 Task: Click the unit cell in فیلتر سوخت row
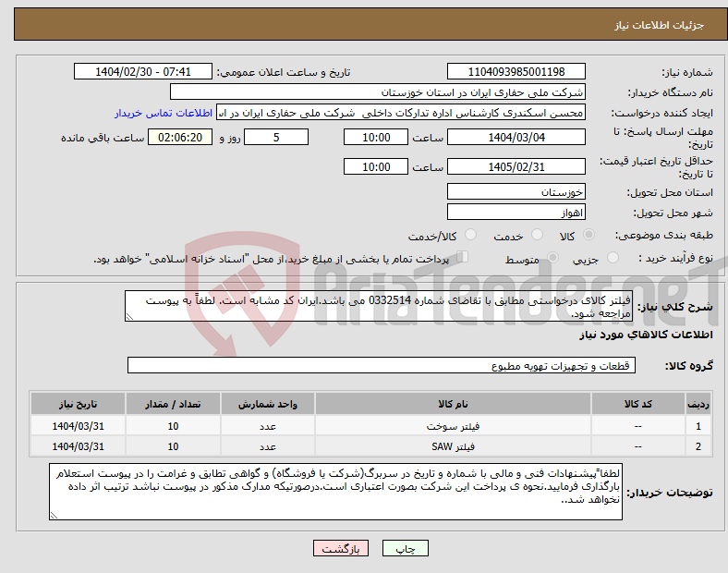pos(268,426)
